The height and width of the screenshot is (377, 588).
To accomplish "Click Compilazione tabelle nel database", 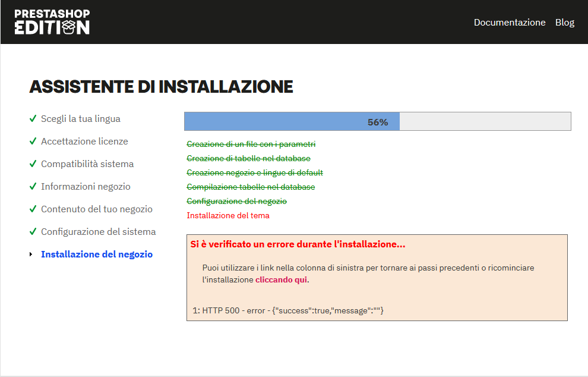I will pyautogui.click(x=251, y=187).
